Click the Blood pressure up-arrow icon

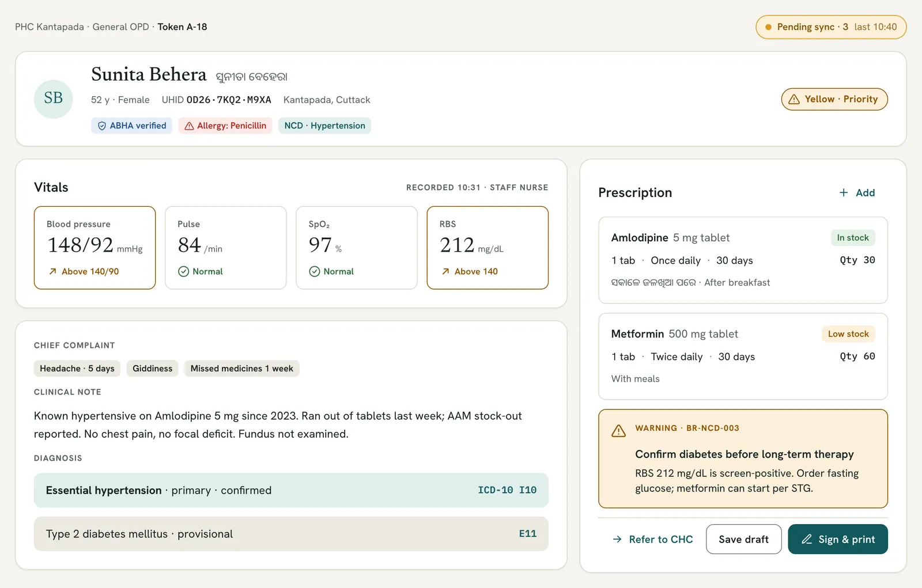(52, 271)
